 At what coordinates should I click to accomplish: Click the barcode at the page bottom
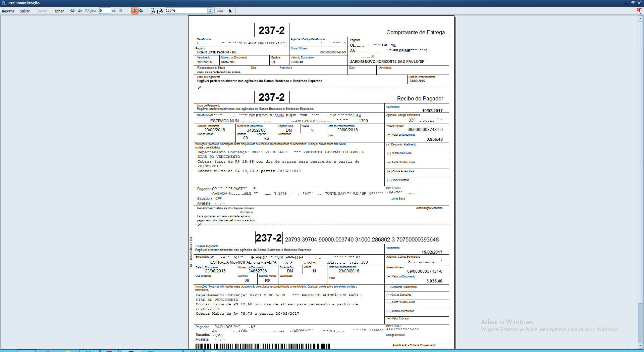pos(262,346)
